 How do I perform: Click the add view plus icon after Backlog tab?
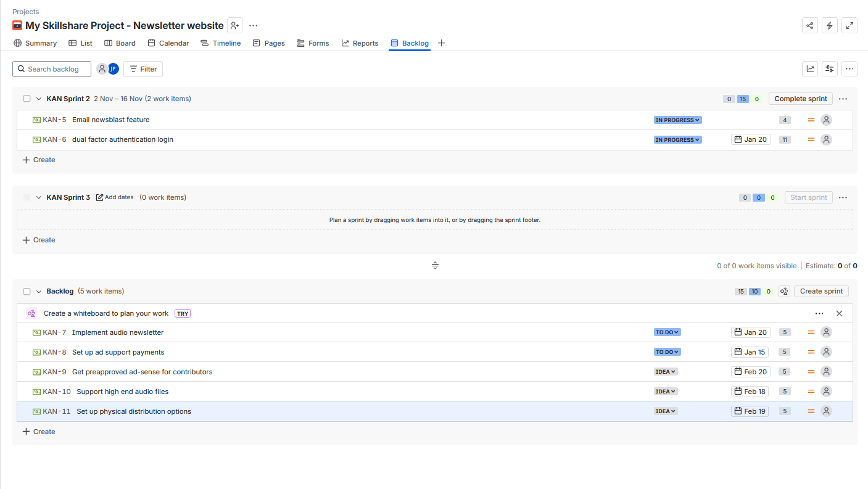[441, 43]
